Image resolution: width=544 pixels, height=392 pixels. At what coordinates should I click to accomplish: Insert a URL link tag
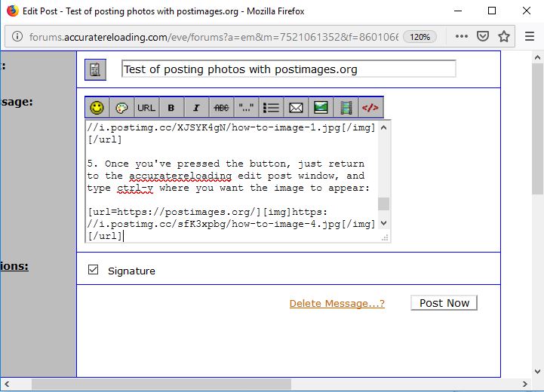146,108
